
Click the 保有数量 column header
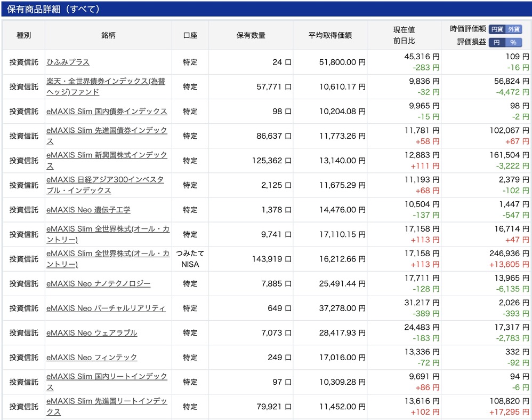pos(251,35)
